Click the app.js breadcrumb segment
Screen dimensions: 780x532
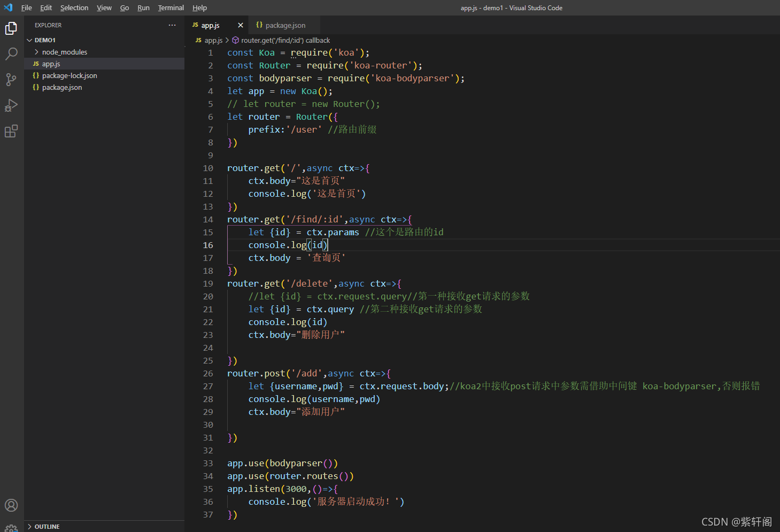click(x=213, y=40)
